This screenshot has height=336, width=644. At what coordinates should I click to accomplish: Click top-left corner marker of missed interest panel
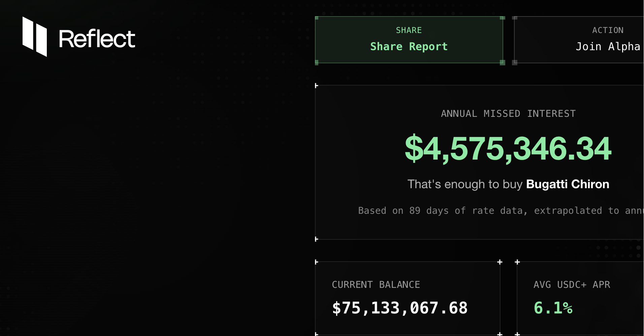click(316, 86)
